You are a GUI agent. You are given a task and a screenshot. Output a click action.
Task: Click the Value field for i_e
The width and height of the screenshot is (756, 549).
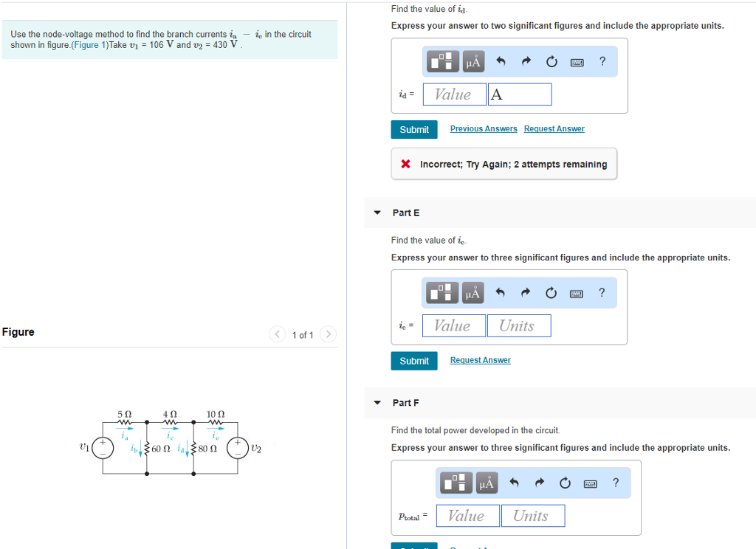click(453, 325)
